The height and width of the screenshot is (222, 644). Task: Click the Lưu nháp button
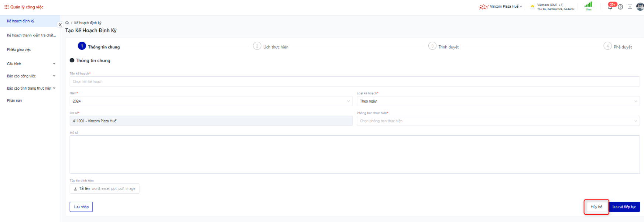coord(81,207)
